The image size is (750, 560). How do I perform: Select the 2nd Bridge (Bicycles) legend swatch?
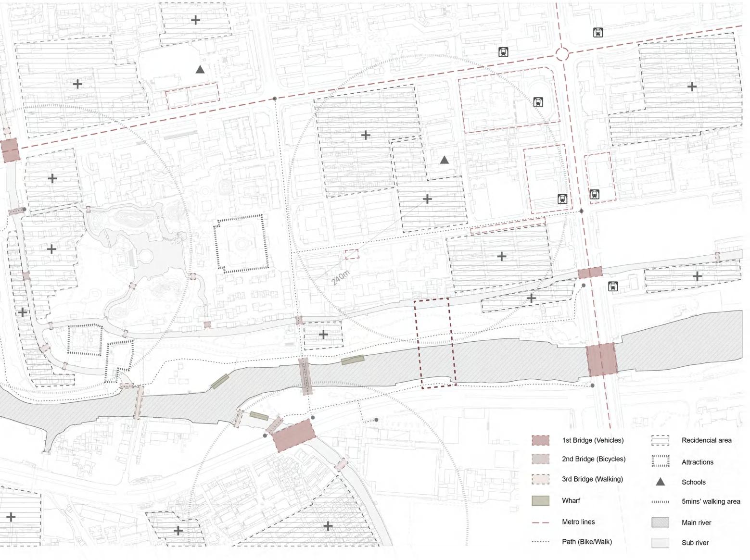click(540, 459)
